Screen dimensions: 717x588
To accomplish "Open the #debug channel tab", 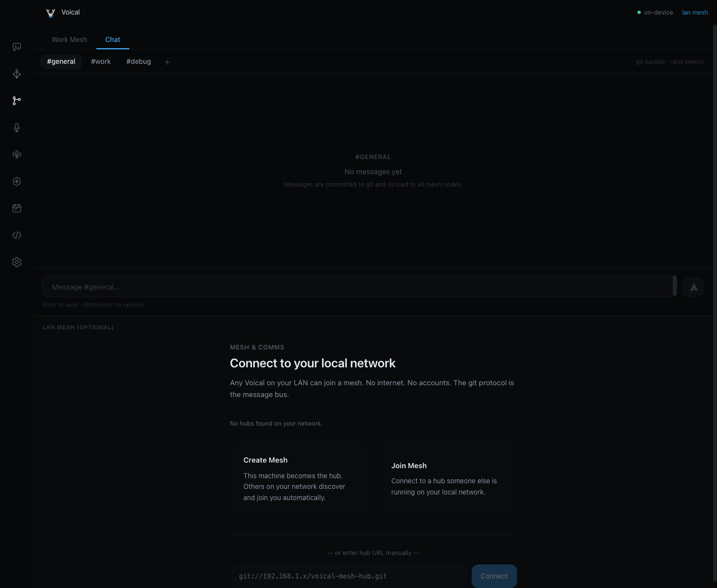I will (139, 62).
